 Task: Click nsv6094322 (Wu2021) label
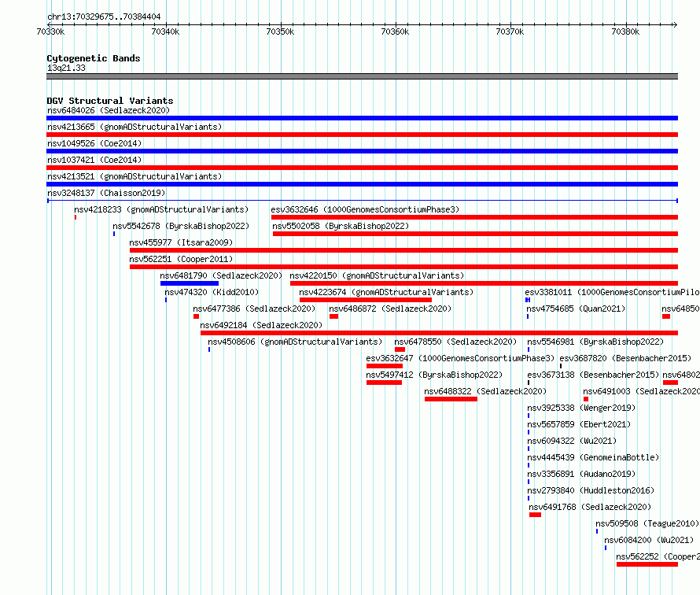[x=572, y=441]
